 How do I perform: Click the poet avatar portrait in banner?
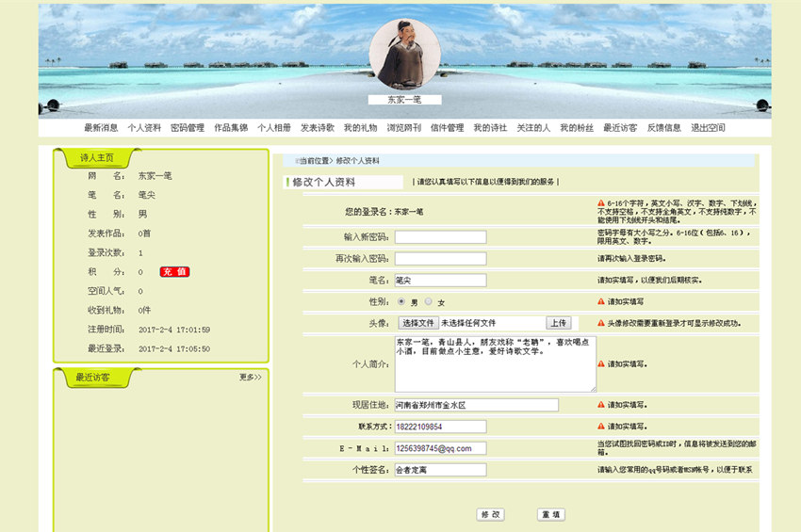point(404,55)
